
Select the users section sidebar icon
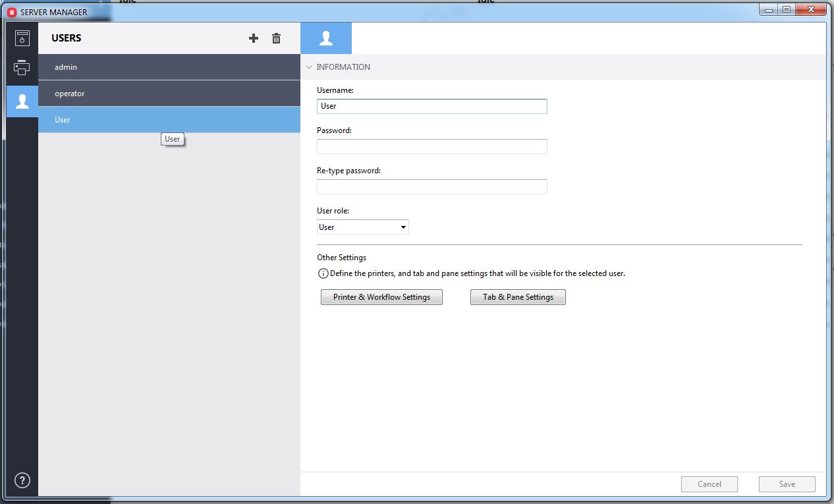22,101
